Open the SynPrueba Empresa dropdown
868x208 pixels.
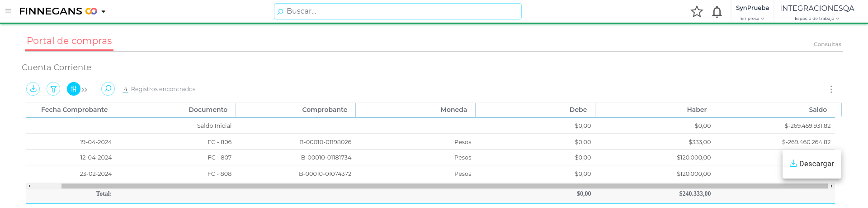[752, 12]
